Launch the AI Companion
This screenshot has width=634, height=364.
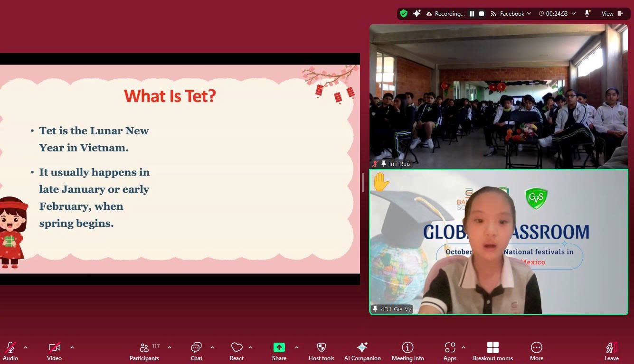pos(362,351)
